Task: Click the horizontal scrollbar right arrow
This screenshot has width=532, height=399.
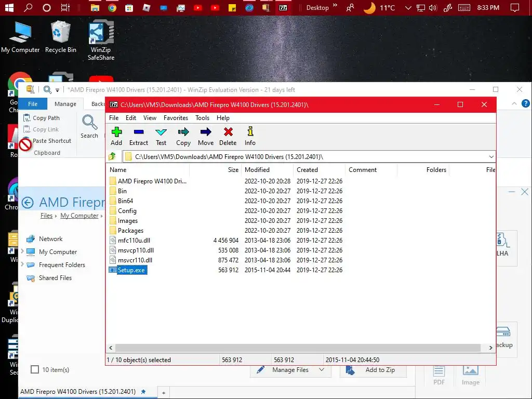Action: coord(490,348)
